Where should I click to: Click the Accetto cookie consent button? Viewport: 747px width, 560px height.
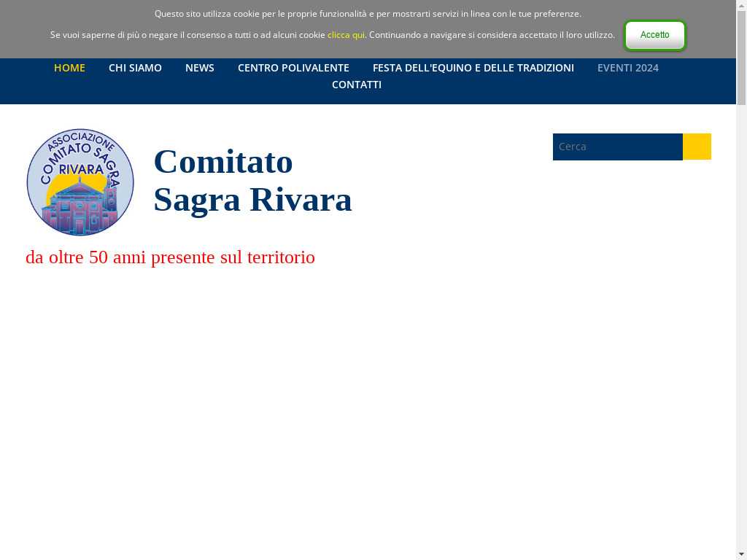(x=654, y=35)
